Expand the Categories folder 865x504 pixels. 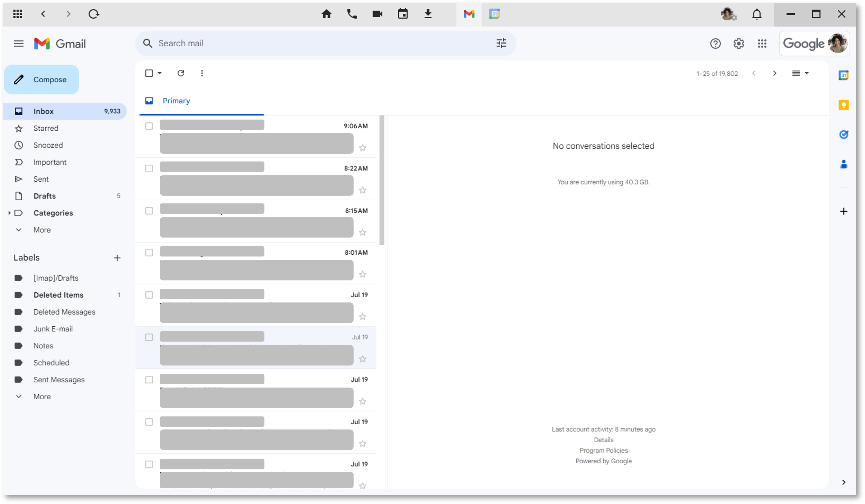pos(9,213)
